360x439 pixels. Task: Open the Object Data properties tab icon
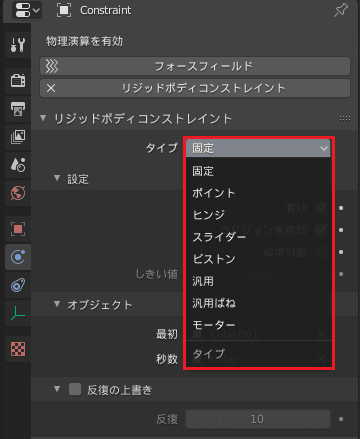(18, 313)
